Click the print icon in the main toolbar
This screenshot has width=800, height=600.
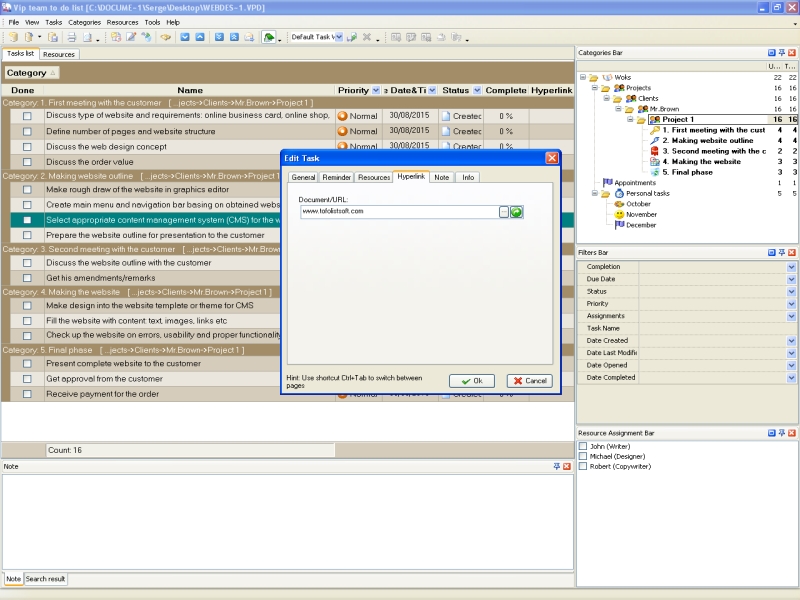pos(71,37)
